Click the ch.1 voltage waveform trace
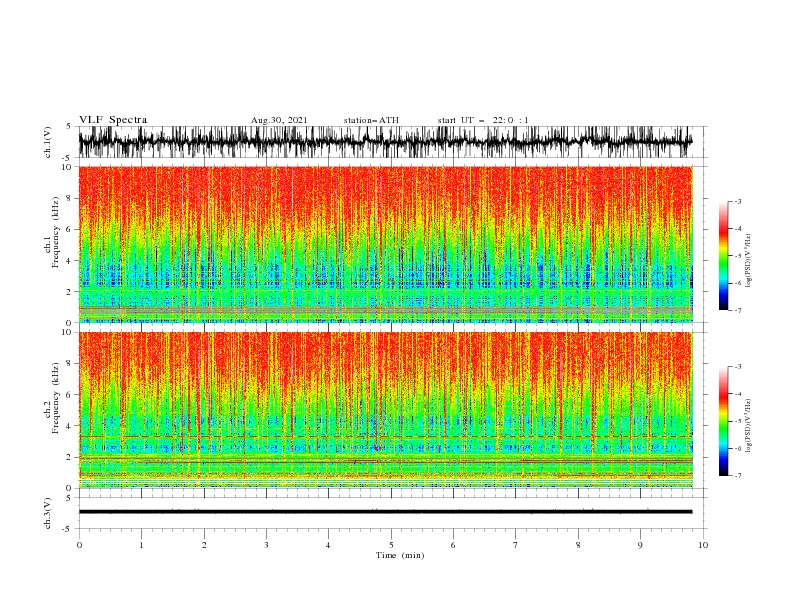Image resolution: width=792 pixels, height=612 pixels. 385,142
